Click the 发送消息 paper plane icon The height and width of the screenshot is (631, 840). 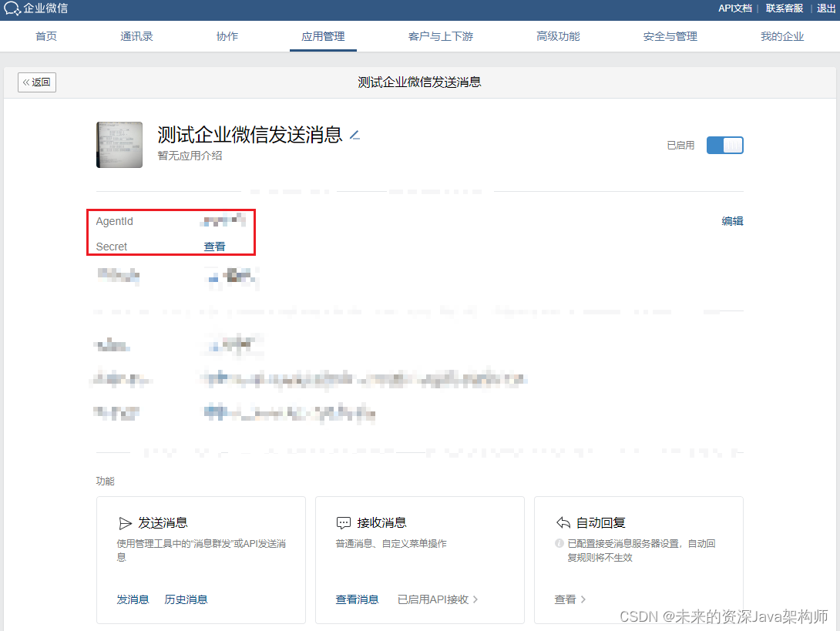tap(125, 523)
